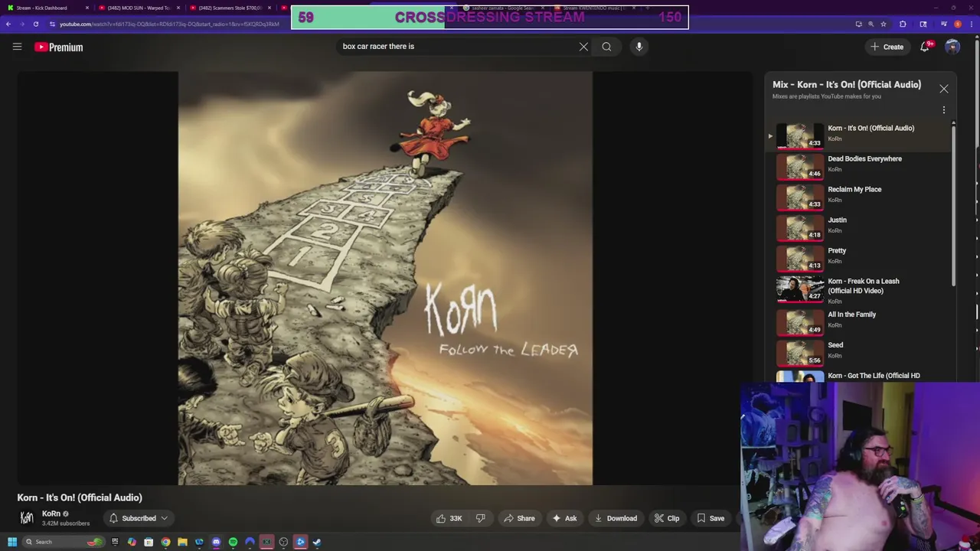Click the Korn album art video player
The image size is (980, 551).
(385, 279)
